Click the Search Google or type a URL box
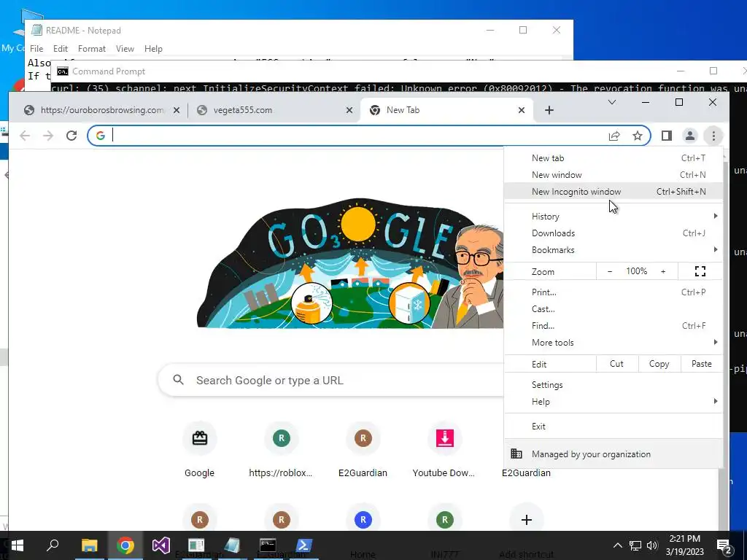The image size is (747, 560). tap(330, 381)
